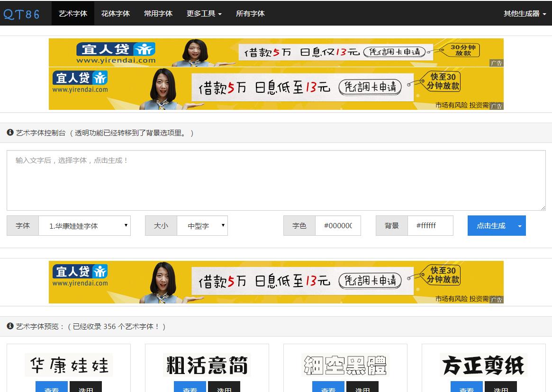Click 查看 under 华康娃娃

[52, 387]
